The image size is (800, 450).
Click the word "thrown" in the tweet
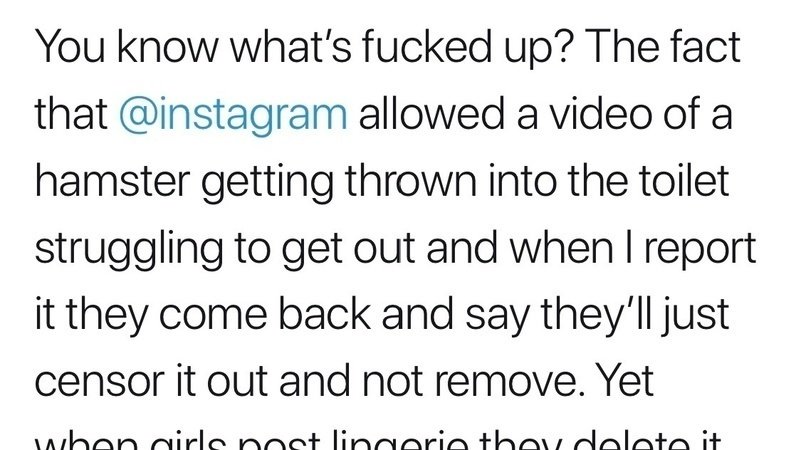pos(411,182)
